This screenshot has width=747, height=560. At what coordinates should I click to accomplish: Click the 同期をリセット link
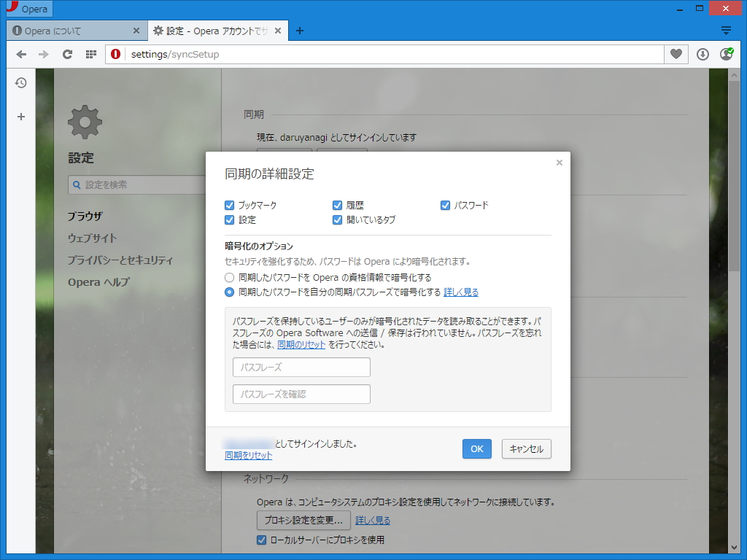[248, 455]
